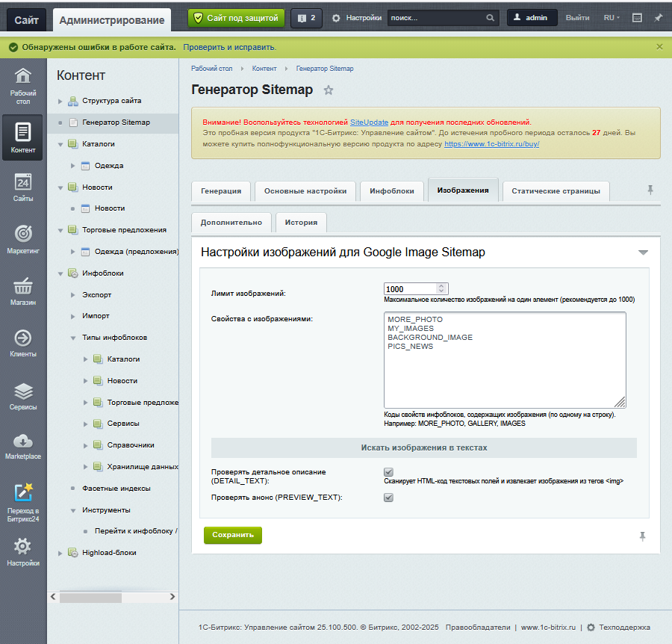
Task: Switch to the Инфоблоки tab
Action: [392, 191]
